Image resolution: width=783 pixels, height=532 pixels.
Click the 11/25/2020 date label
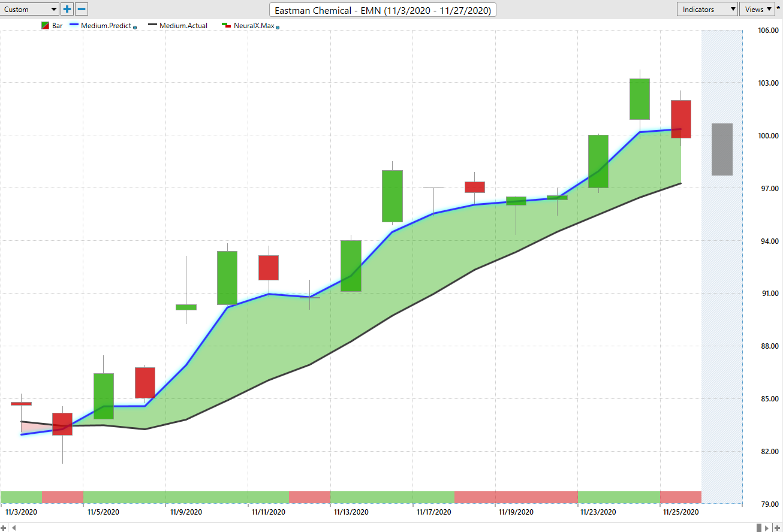point(681,512)
